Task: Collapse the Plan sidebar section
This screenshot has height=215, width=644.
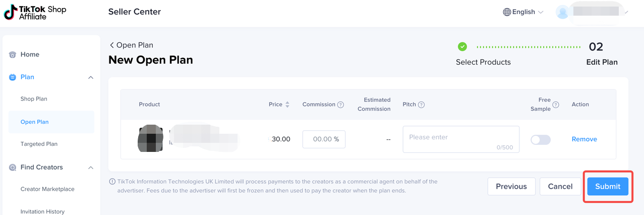Action: (91, 77)
